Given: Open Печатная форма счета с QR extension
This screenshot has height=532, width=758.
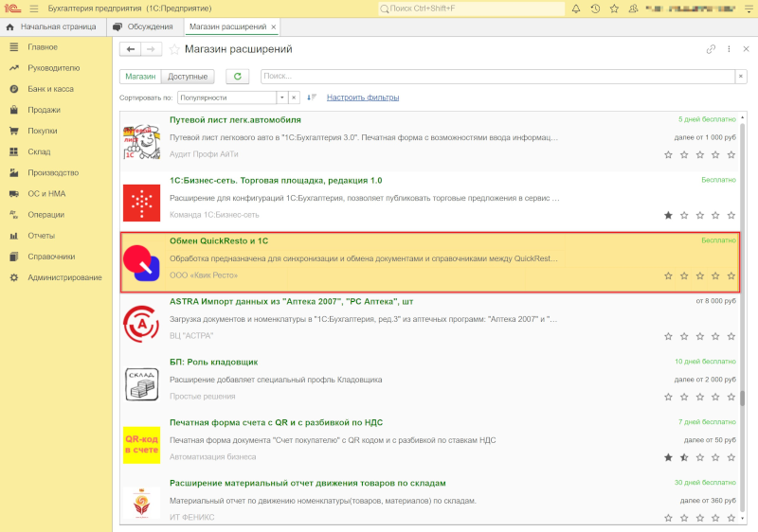Looking at the screenshot, I should [x=276, y=422].
